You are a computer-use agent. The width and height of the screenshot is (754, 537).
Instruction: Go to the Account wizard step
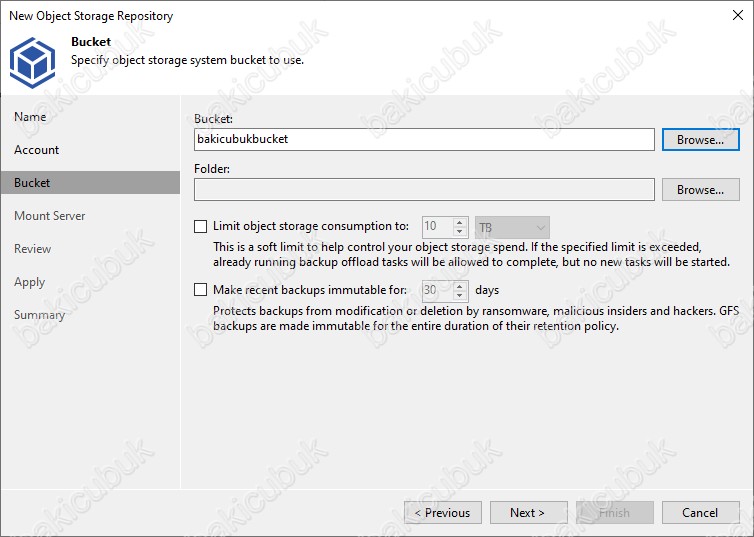pos(37,150)
